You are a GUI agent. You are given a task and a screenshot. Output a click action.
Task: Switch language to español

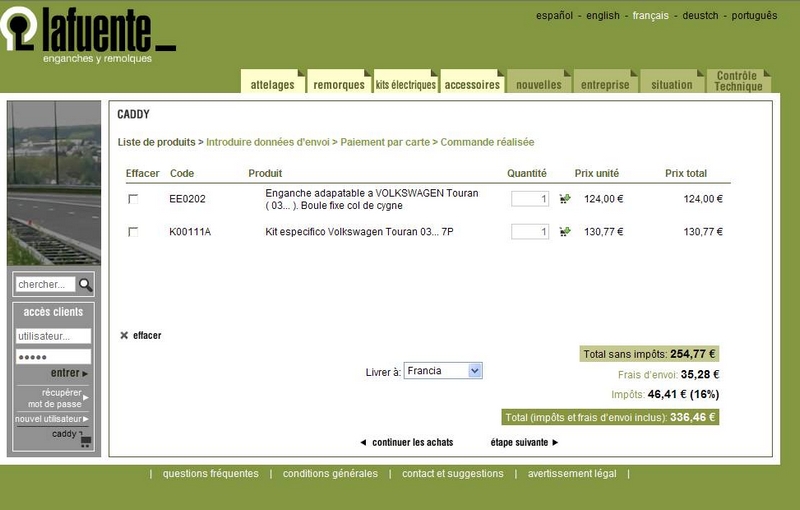[x=554, y=15]
